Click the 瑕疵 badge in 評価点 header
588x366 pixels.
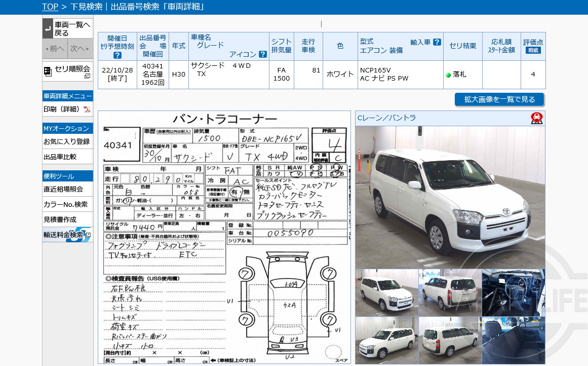coord(533,50)
